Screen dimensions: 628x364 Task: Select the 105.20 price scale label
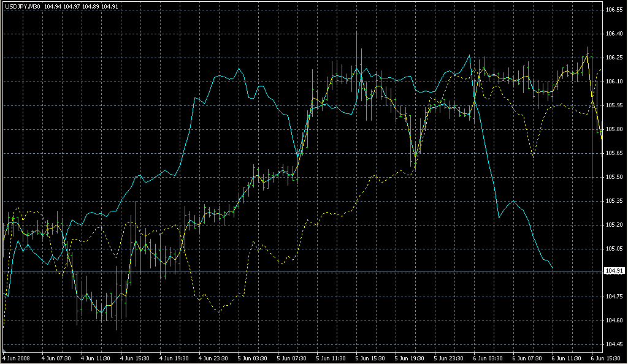(x=614, y=225)
